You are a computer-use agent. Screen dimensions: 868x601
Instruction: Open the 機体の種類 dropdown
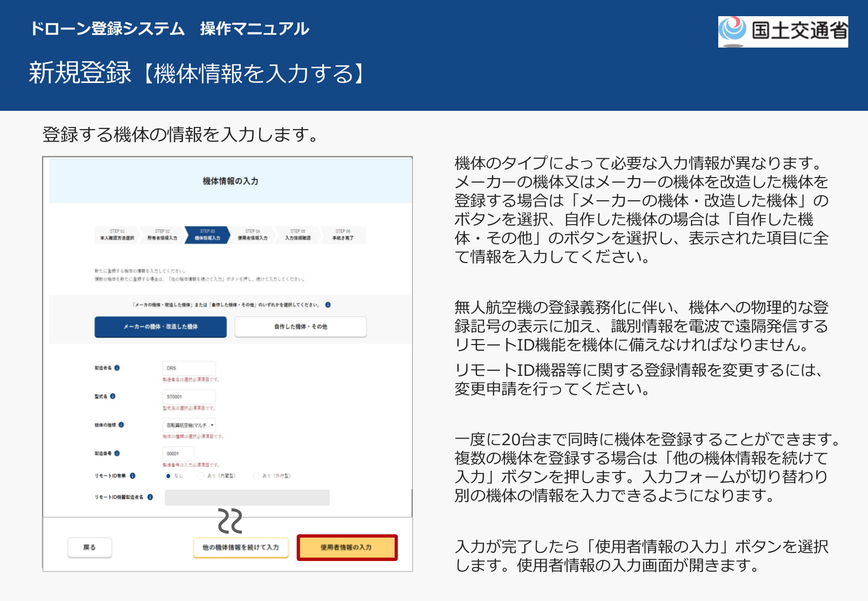[189, 425]
